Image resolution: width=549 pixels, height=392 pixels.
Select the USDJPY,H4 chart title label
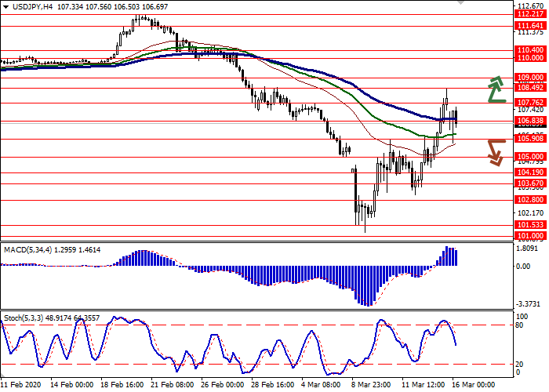pyautogui.click(x=25, y=6)
